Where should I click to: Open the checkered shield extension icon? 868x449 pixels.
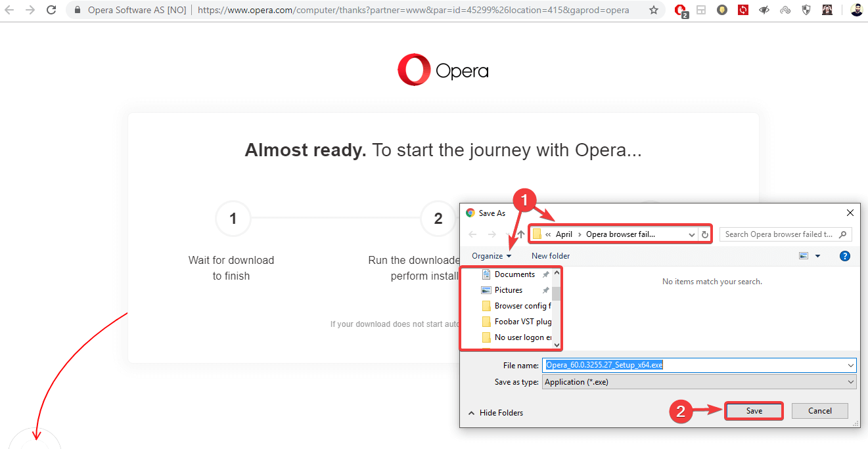806,11
